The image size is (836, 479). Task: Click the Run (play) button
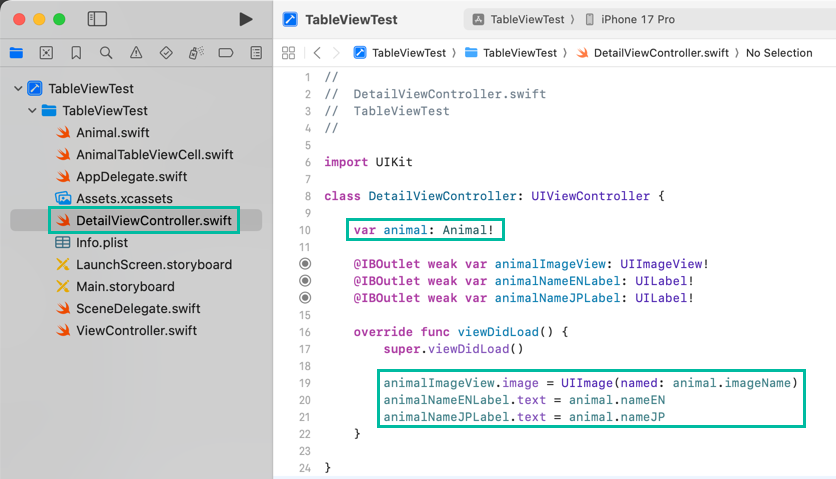(246, 19)
